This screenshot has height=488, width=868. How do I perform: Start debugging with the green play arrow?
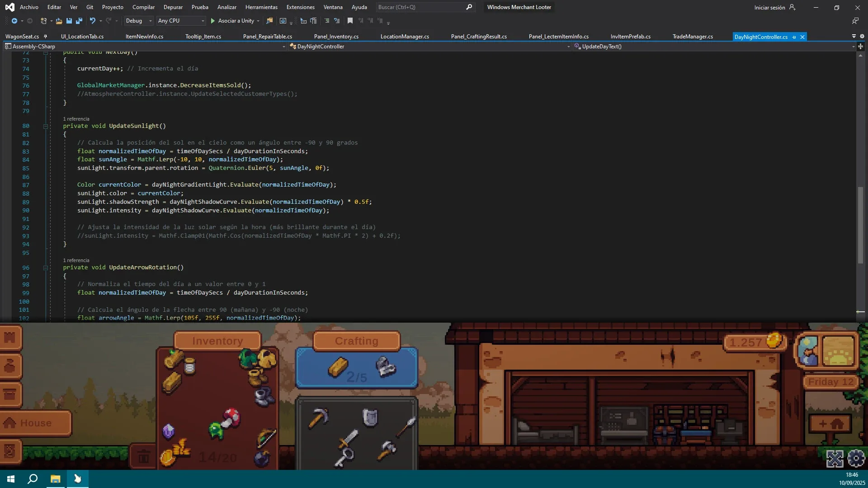[x=213, y=21]
